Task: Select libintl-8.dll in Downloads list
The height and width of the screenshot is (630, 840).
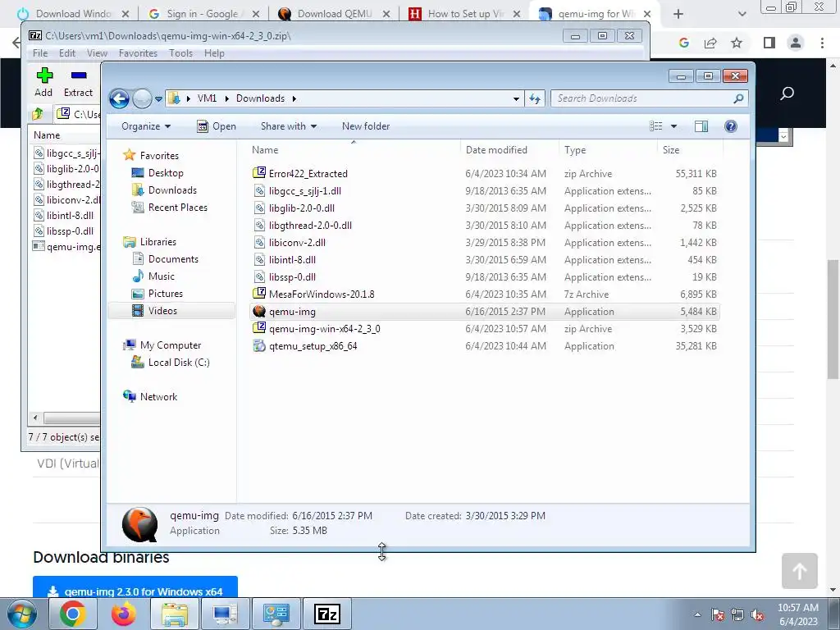Action: pyautogui.click(x=292, y=260)
